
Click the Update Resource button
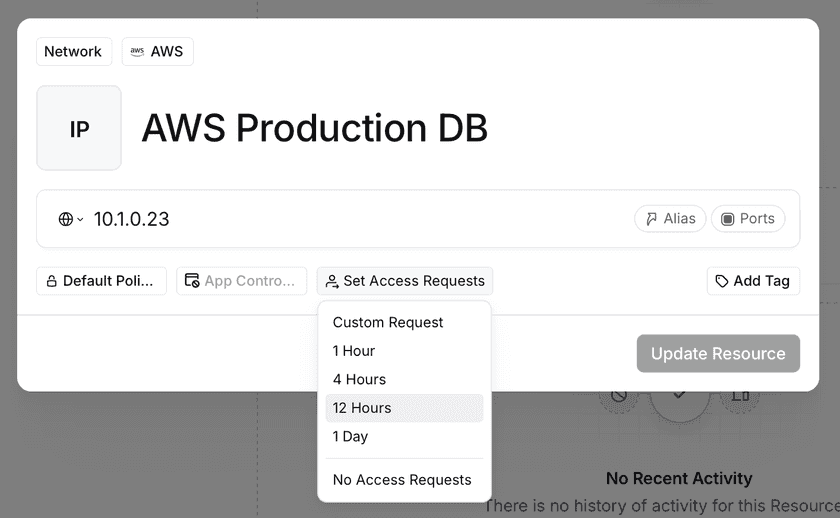point(717,354)
